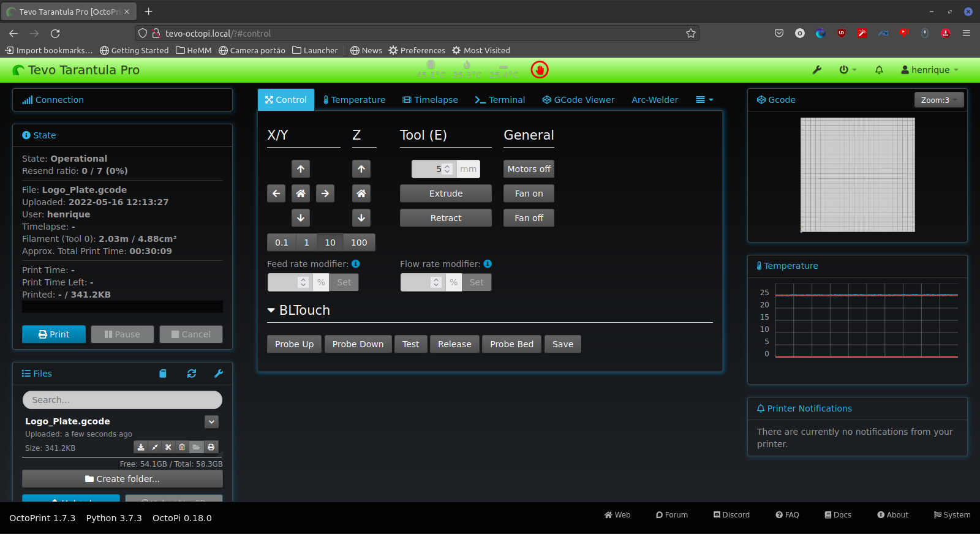Turn the fan off
The width and height of the screenshot is (980, 534).
[x=529, y=218]
